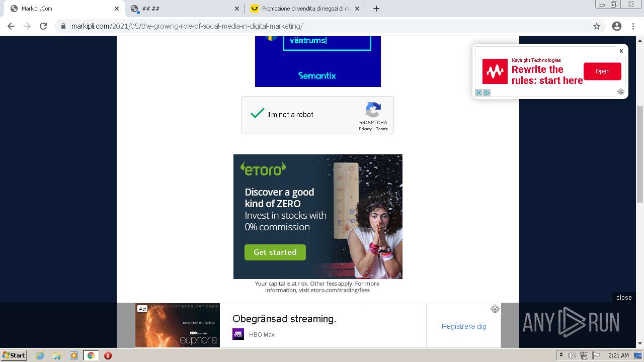Click the 2:21 AM system clock
The width and height of the screenshot is (644, 362).
(618, 355)
